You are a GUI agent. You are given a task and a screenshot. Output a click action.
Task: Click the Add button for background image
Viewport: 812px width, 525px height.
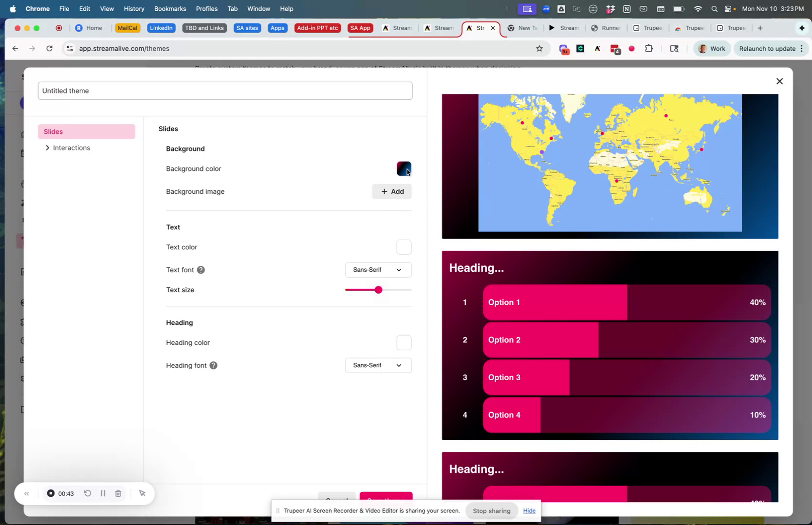391,191
